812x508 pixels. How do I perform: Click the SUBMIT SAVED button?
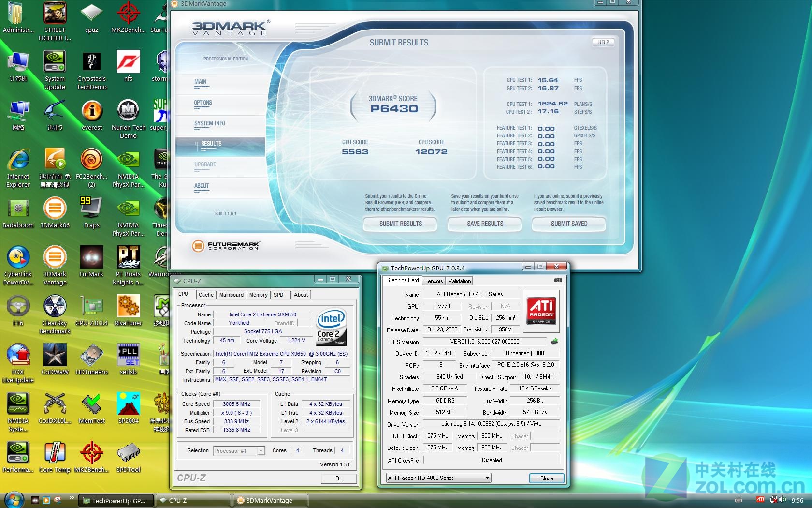click(569, 224)
